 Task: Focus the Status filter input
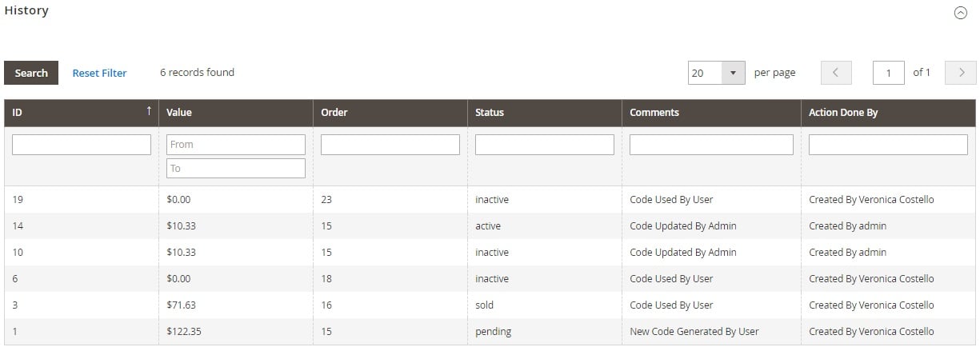pyautogui.click(x=545, y=145)
